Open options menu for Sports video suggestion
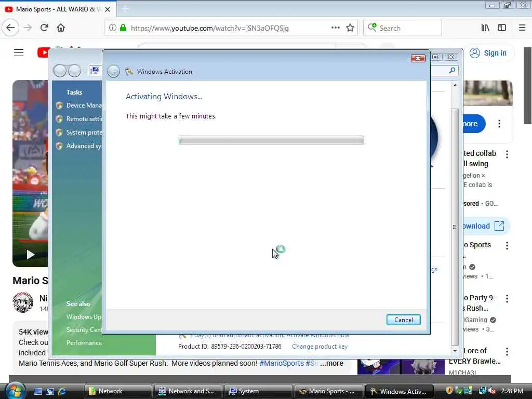Screen dimensions: 532x399 pos(507,246)
